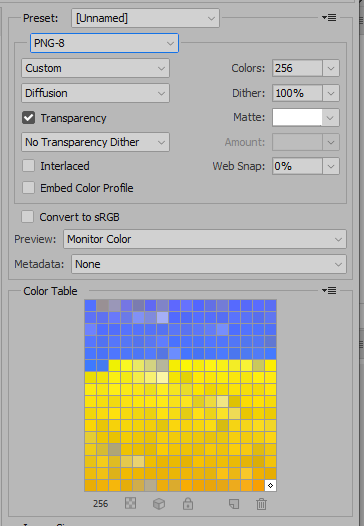This screenshot has width=364, height=526.
Task: Enable Embed Color Profile checkbox
Action: click(29, 188)
